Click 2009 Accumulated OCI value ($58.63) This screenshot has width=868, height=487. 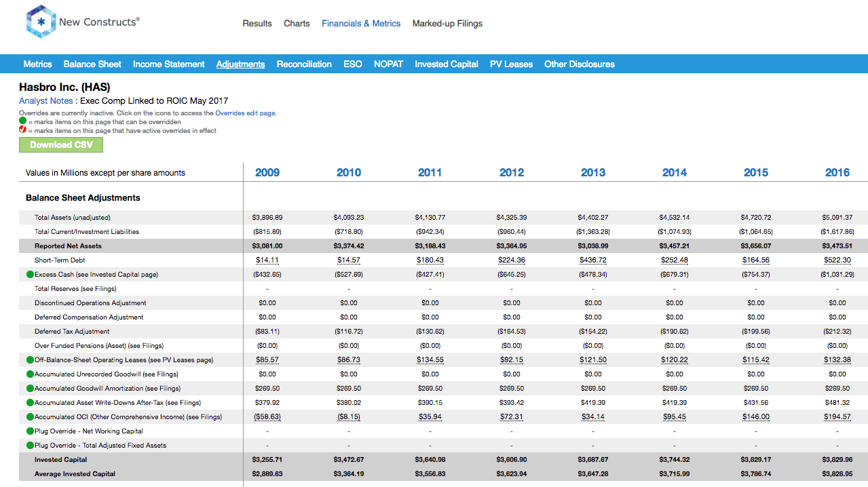[267, 417]
